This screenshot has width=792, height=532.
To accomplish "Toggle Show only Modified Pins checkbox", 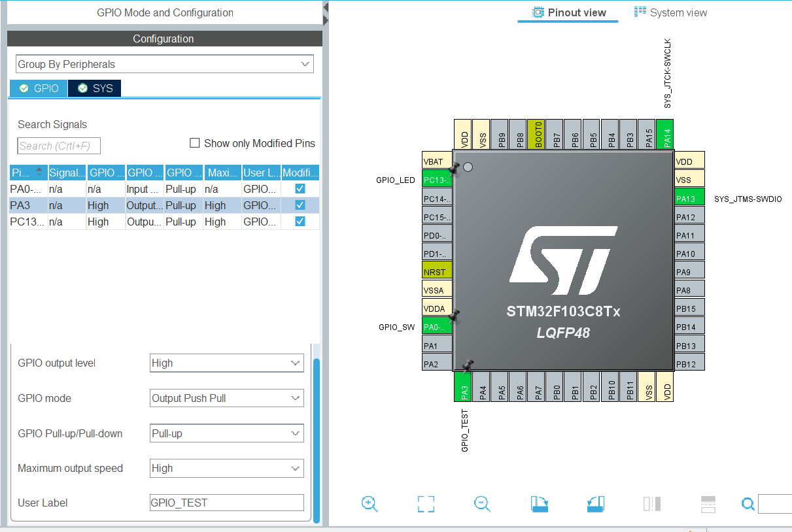I will pos(194,143).
